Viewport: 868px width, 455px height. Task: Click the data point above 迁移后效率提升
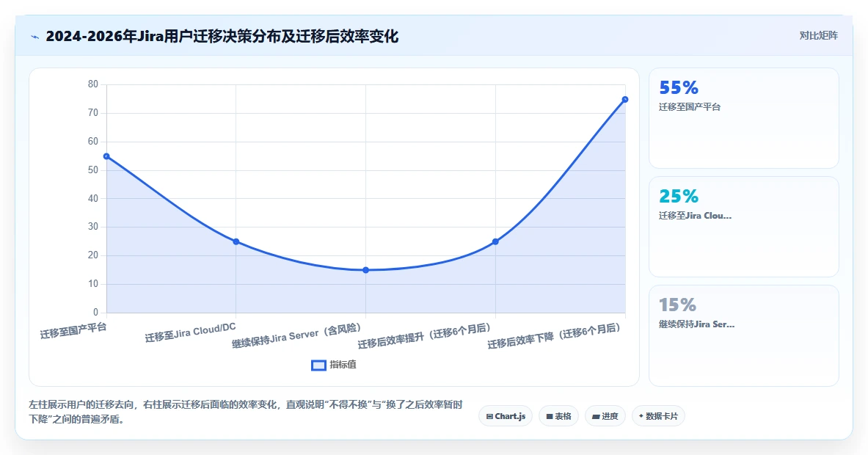pos(495,242)
